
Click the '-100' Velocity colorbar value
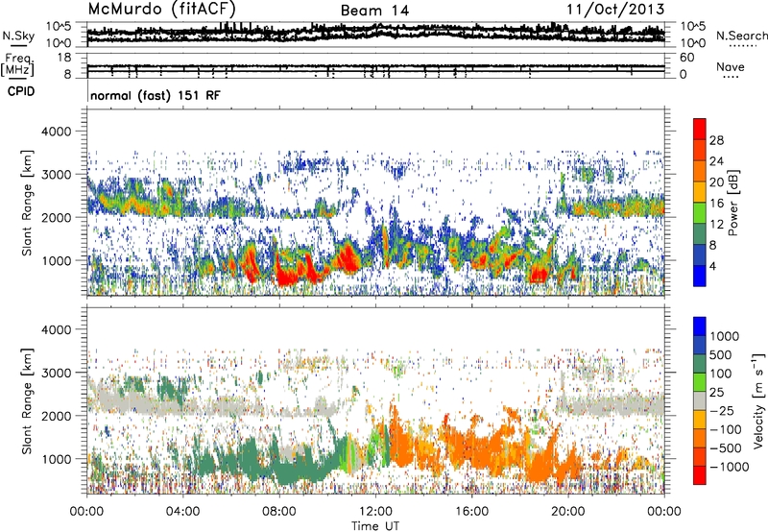[x=726, y=429]
